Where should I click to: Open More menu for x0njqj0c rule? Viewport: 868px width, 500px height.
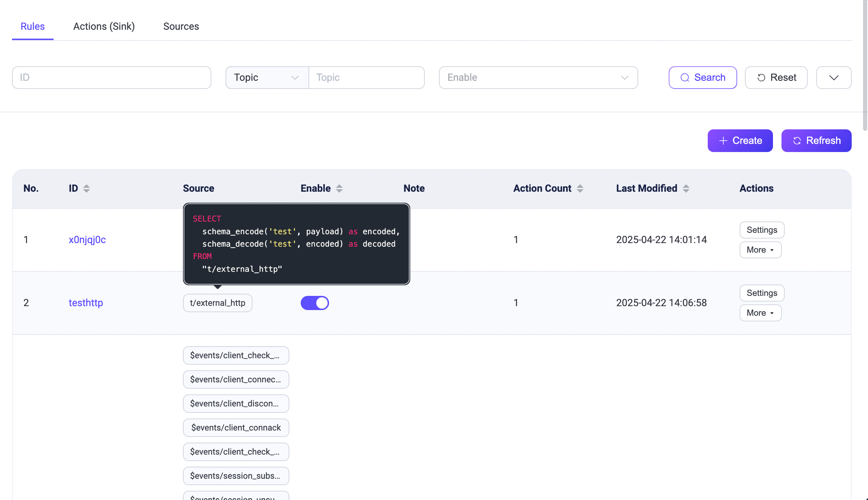pos(760,250)
